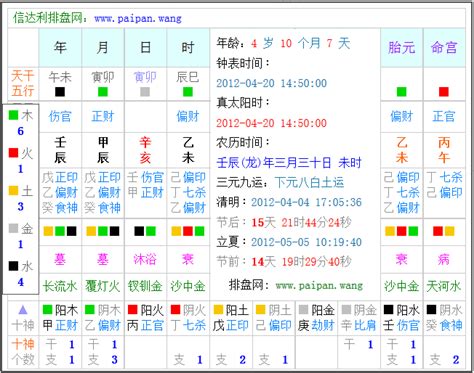Click the age text 4 岁 10 个月 7 天
Image resolution: width=474 pixels, height=373 pixels.
click(x=300, y=43)
